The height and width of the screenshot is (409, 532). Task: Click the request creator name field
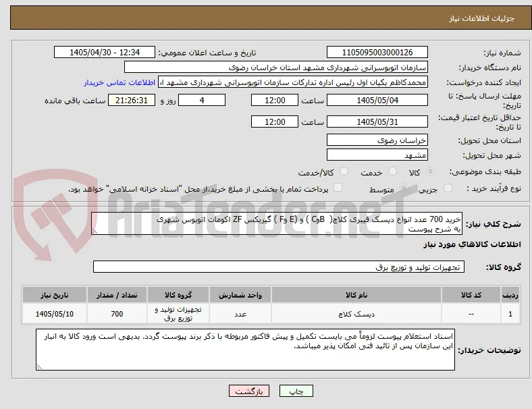pos(293,82)
